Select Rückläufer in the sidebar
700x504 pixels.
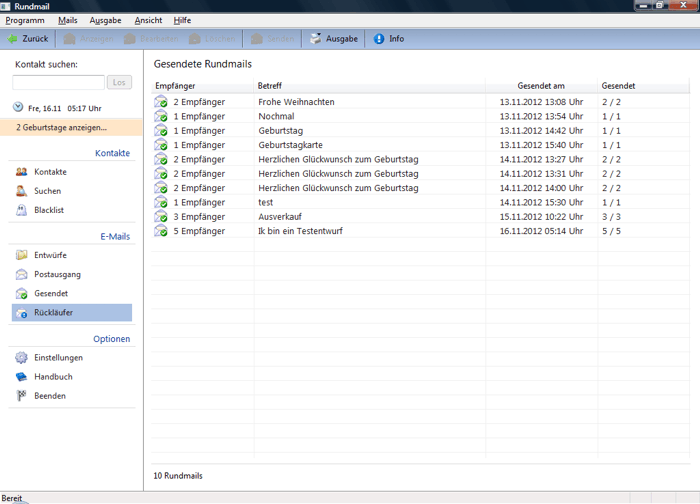[72, 312]
